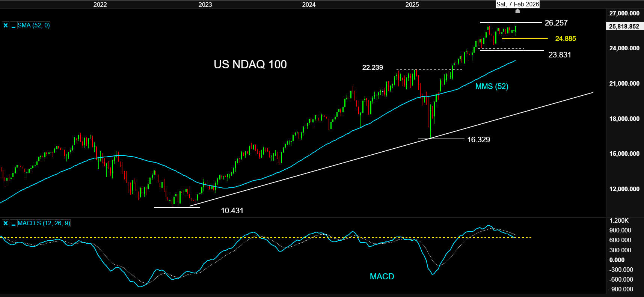Click the 2022 label on time axis
This screenshot has width=644, height=297.
click(100, 5)
